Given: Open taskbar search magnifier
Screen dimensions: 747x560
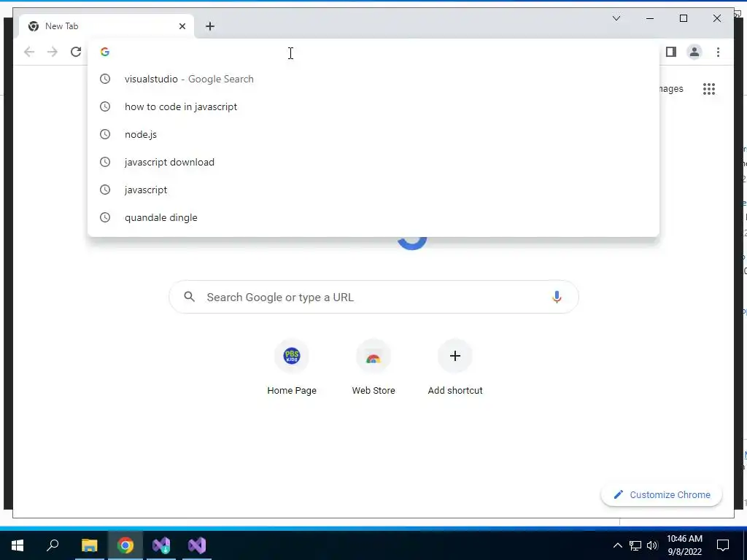Looking at the screenshot, I should [53, 545].
